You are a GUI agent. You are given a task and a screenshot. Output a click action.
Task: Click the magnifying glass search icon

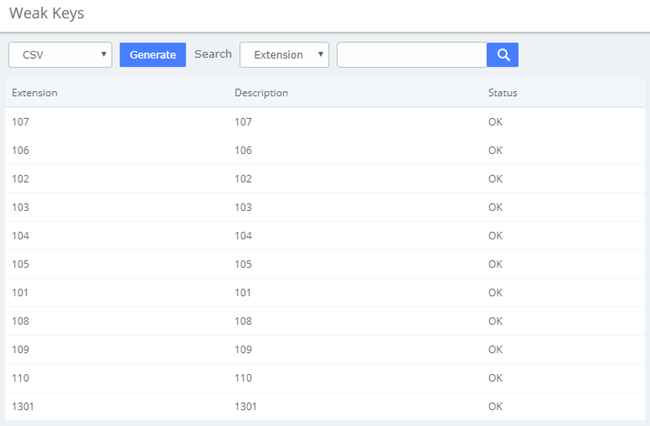502,55
